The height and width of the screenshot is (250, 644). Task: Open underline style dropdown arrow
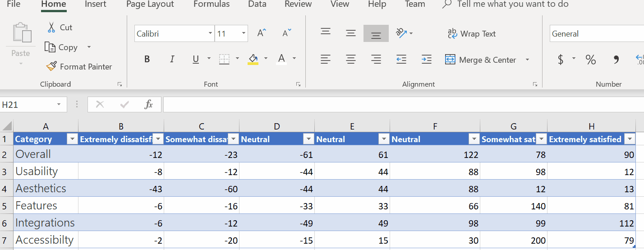click(x=209, y=59)
